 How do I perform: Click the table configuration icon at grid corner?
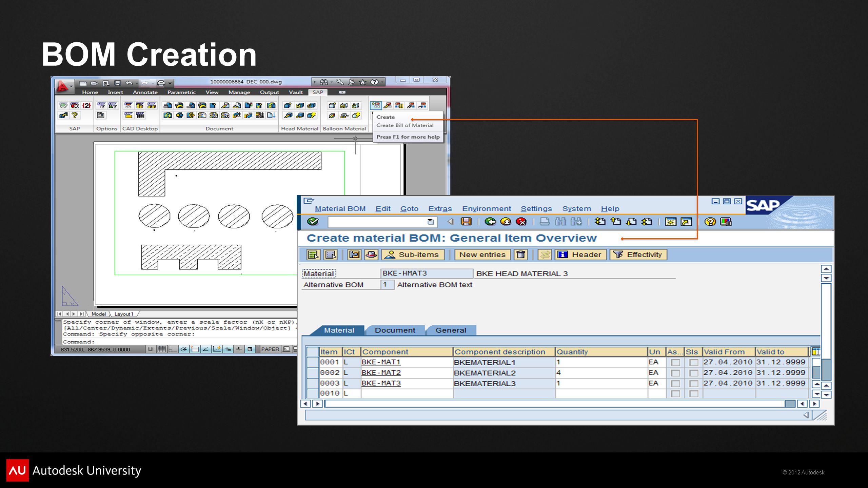(816, 351)
